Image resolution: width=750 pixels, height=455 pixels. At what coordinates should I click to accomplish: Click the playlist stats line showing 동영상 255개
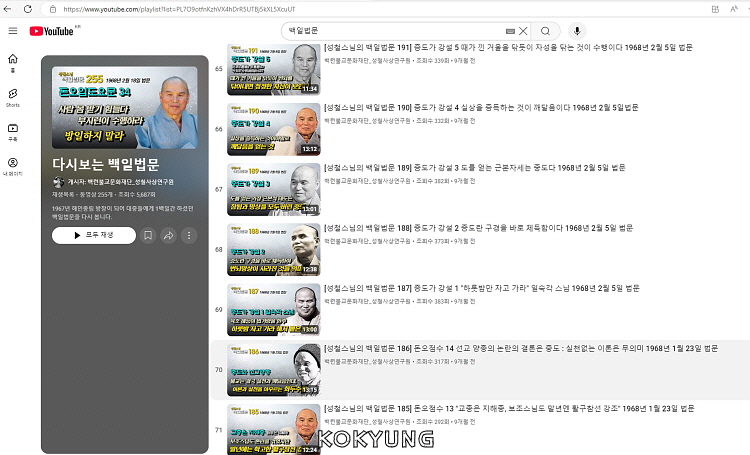tap(104, 195)
